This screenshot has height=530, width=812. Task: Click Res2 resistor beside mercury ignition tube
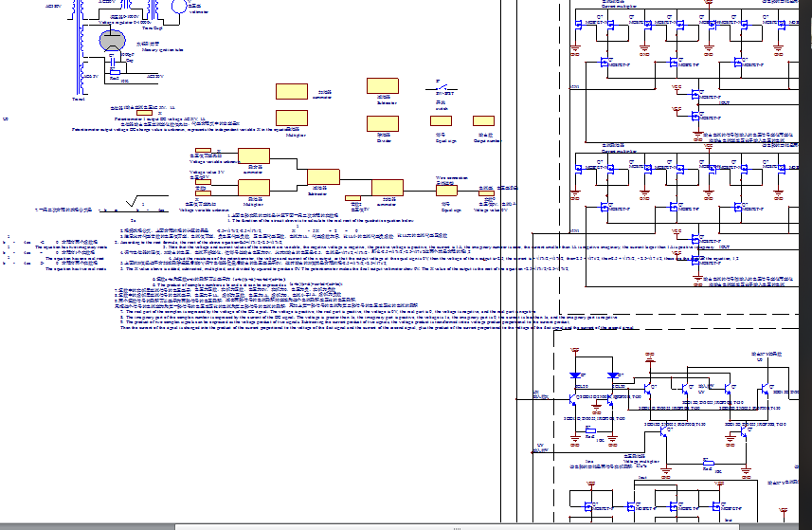point(115,72)
